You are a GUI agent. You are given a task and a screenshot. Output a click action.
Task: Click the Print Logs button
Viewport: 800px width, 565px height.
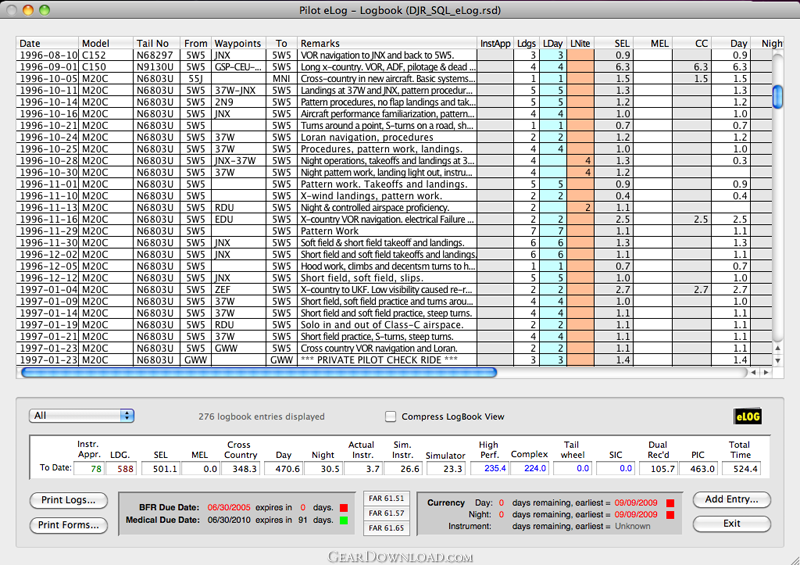(x=68, y=500)
